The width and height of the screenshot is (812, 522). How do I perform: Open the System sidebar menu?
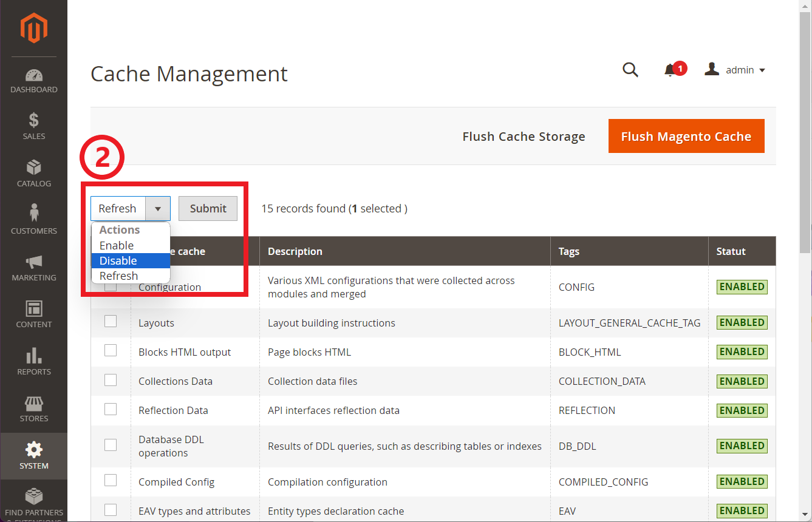point(34,455)
